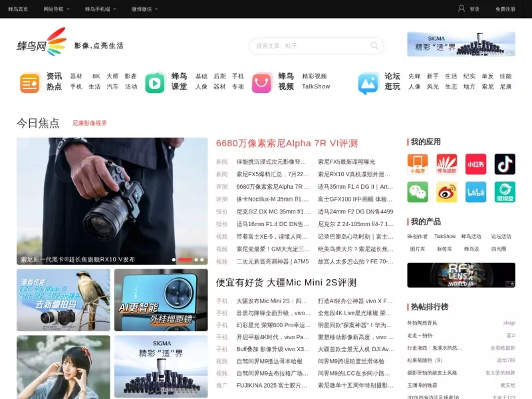Open the bilibili app icon
This screenshot has width=532, height=399.
tap(475, 192)
